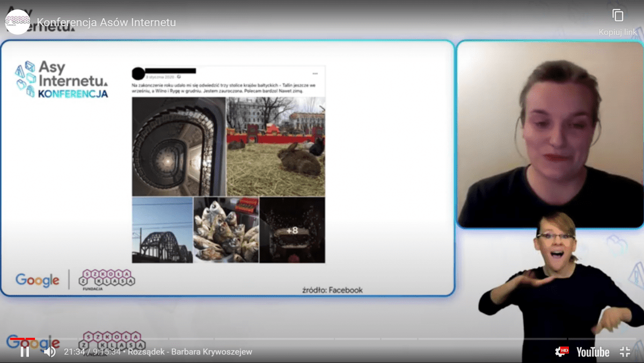Click the Kopiuj link copy icon
Screen dimensions: 644x363
click(x=618, y=16)
